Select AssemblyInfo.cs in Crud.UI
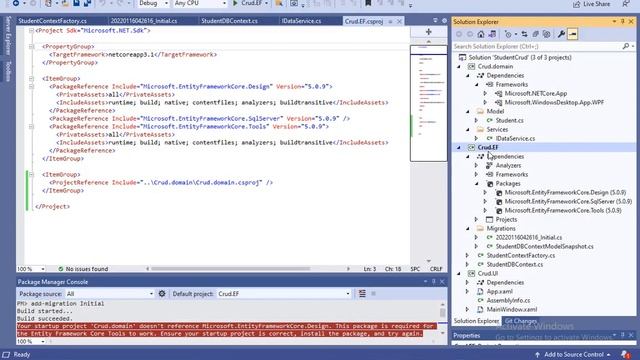Image resolution: width=640 pixels, height=360 pixels. point(508,300)
